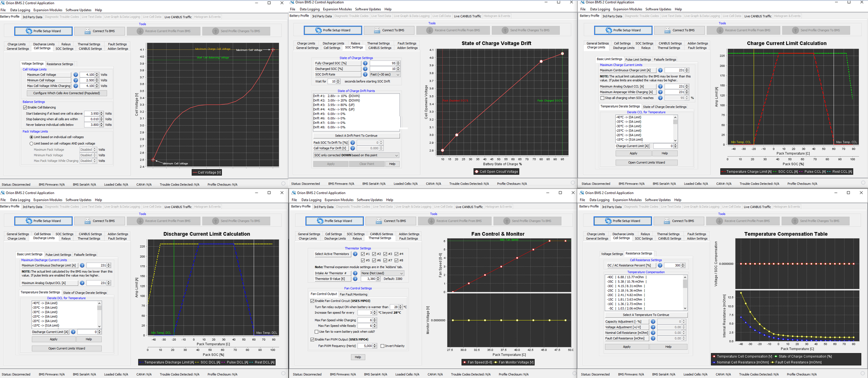The image size is (868, 378).
Task: Toggle the Enable Cell Balancing checkbox
Action: 25,108
